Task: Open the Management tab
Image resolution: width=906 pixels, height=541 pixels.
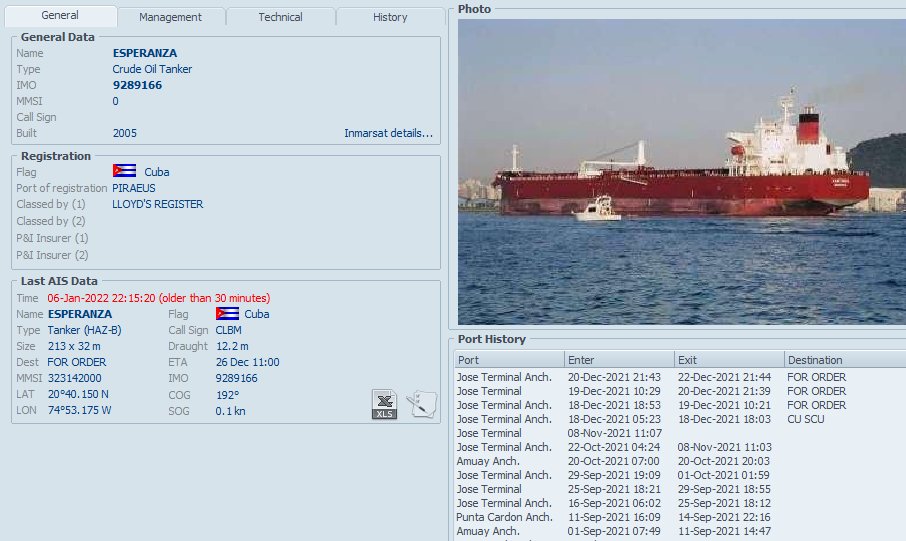Action: pyautogui.click(x=170, y=17)
